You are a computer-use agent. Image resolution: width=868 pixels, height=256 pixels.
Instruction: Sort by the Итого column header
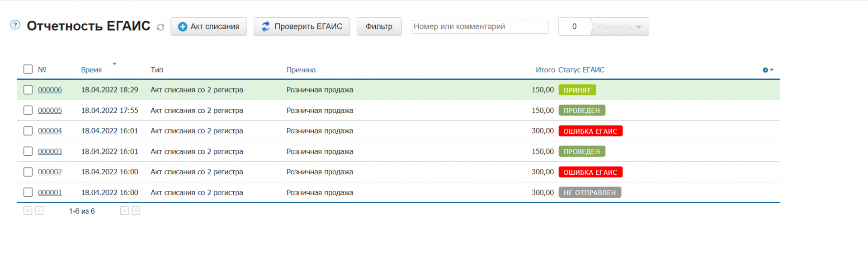click(545, 70)
